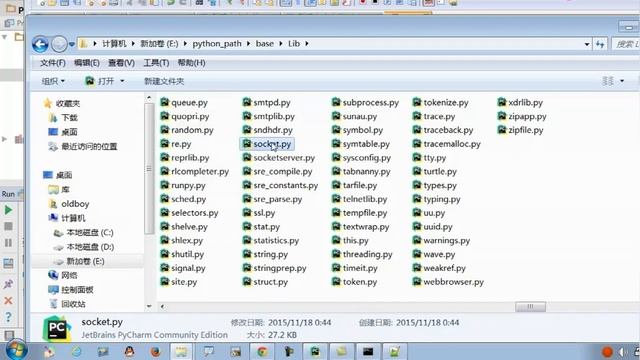This screenshot has width=640, height=360.
Task: Click the help question mark in PyCharm panel
Action: tap(8, 317)
